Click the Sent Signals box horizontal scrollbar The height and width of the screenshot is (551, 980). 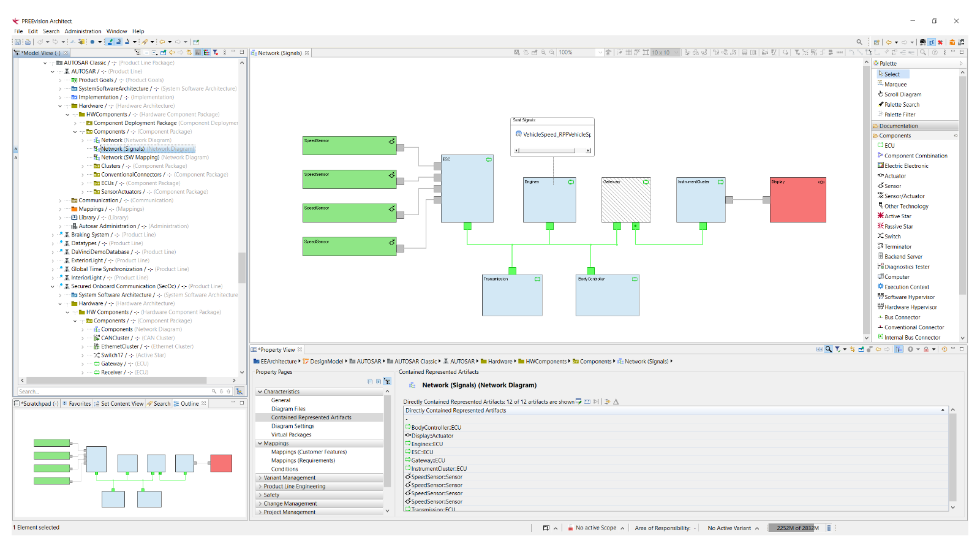click(x=553, y=150)
